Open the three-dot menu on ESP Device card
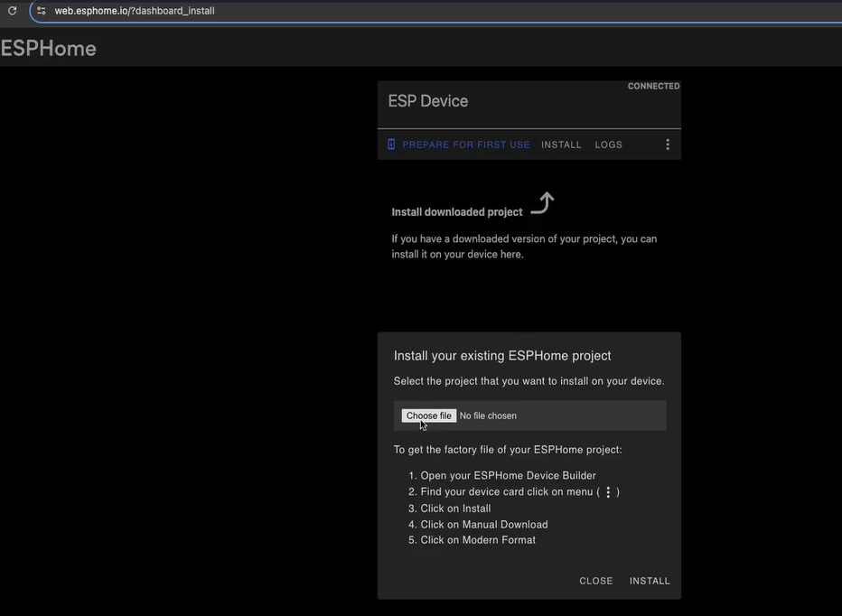The width and height of the screenshot is (842, 616). 668,145
